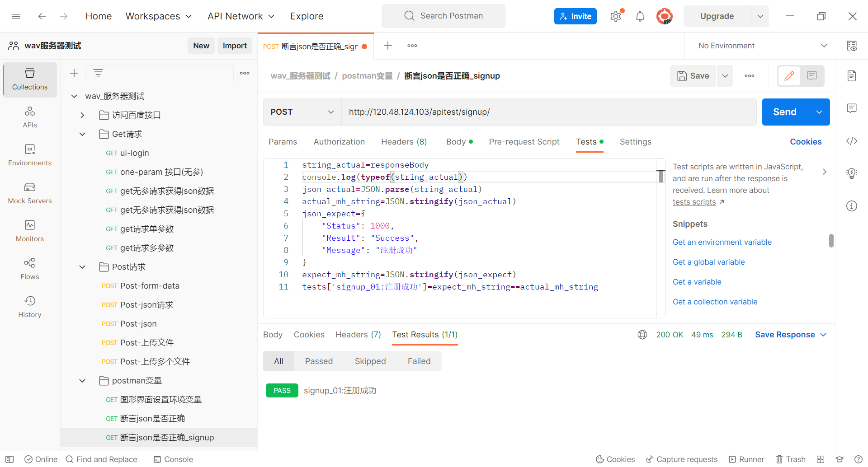Go forward with the right arrow
The height and width of the screenshot is (467, 868).
tap(64, 16)
